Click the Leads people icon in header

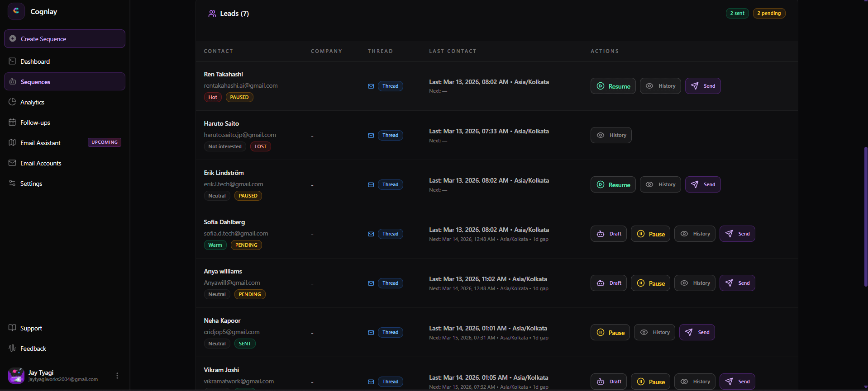(212, 14)
